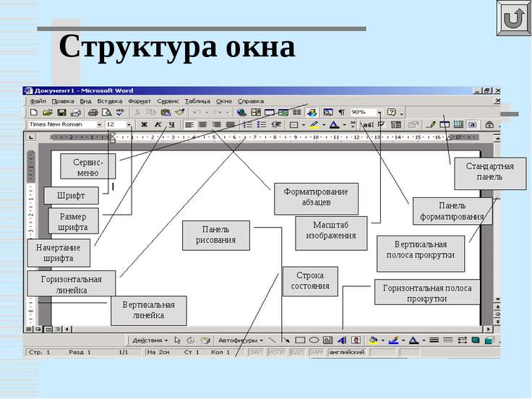The width and height of the screenshot is (532, 399).
Task: Click the Shadow style icon
Action: click(x=476, y=340)
